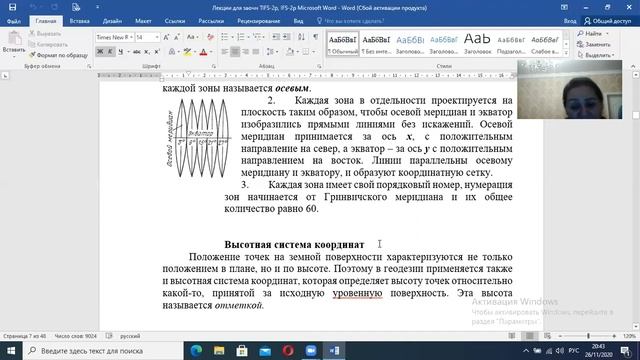Toggle Bold (Ж) formatting
Image resolution: width=640 pixels, height=360 pixels.
click(100, 52)
